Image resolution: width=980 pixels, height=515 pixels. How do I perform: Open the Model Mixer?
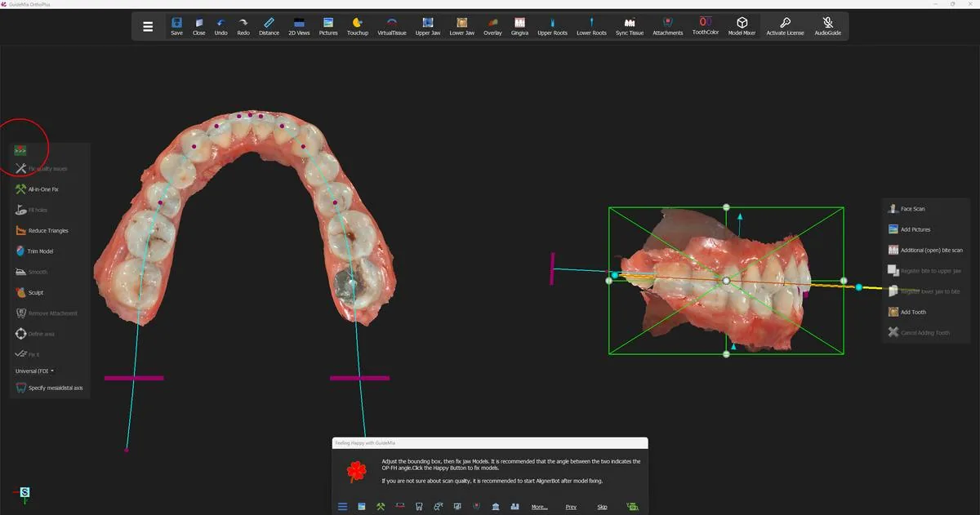[742, 26]
